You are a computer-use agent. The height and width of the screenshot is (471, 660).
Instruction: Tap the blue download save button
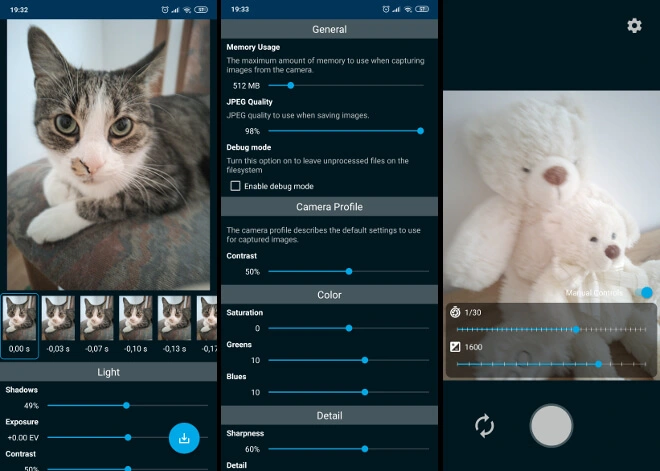(184, 438)
